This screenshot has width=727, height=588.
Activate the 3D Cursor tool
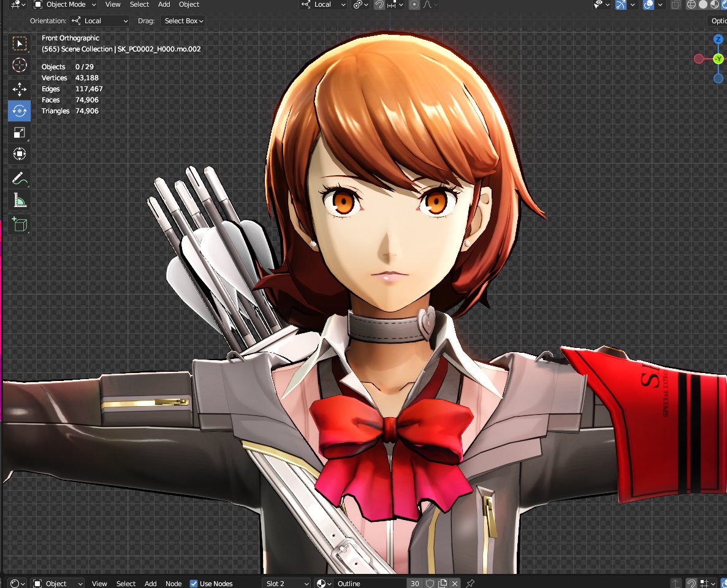[x=19, y=66]
